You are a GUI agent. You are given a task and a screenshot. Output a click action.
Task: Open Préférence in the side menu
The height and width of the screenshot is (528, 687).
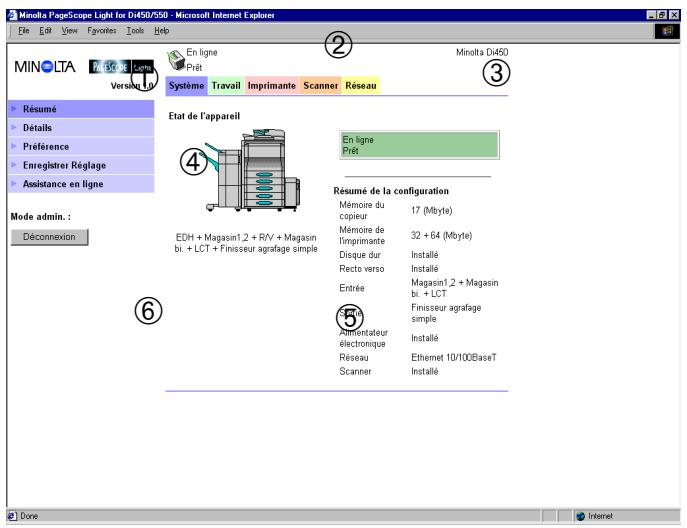pos(81,147)
